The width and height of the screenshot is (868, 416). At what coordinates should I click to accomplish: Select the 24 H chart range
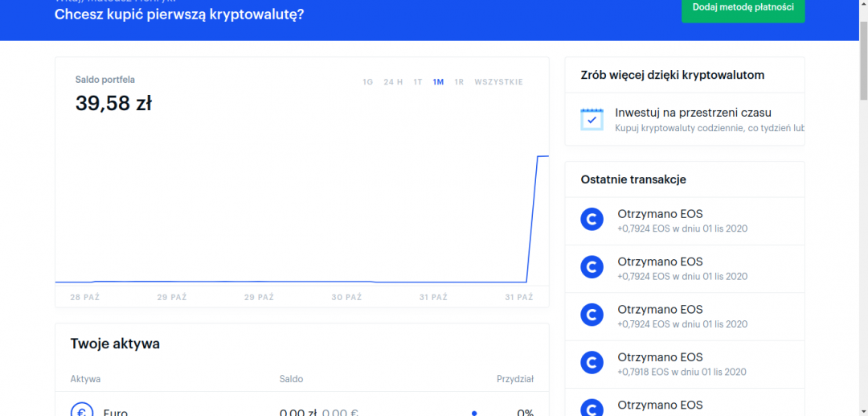[x=393, y=82]
